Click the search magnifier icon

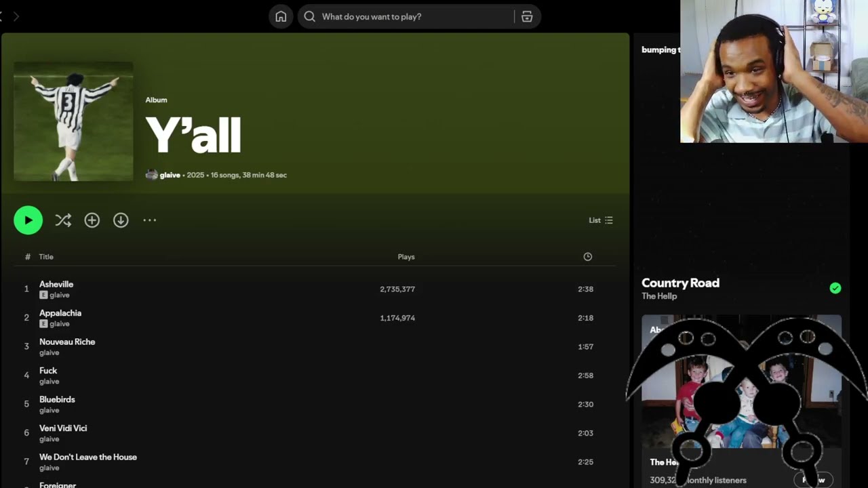coord(310,16)
